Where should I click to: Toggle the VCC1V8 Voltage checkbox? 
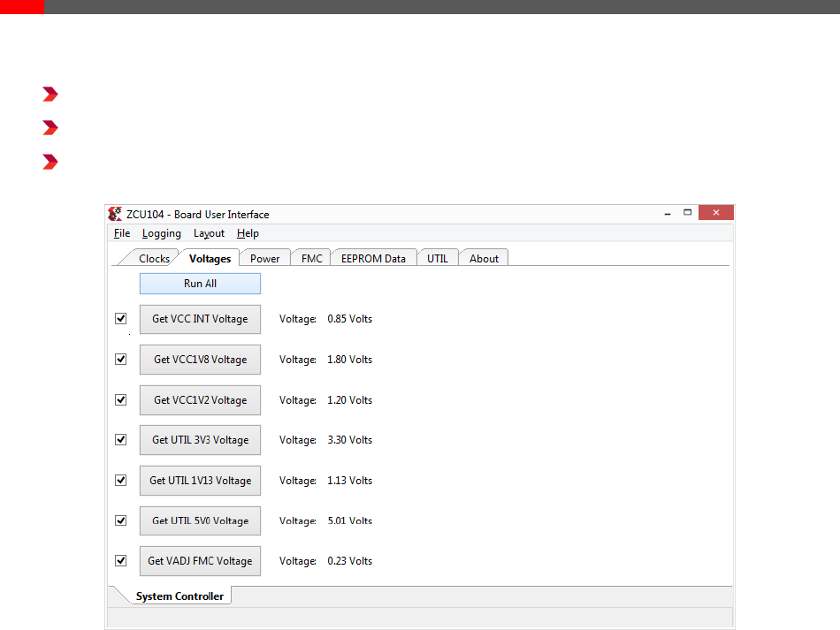(121, 360)
